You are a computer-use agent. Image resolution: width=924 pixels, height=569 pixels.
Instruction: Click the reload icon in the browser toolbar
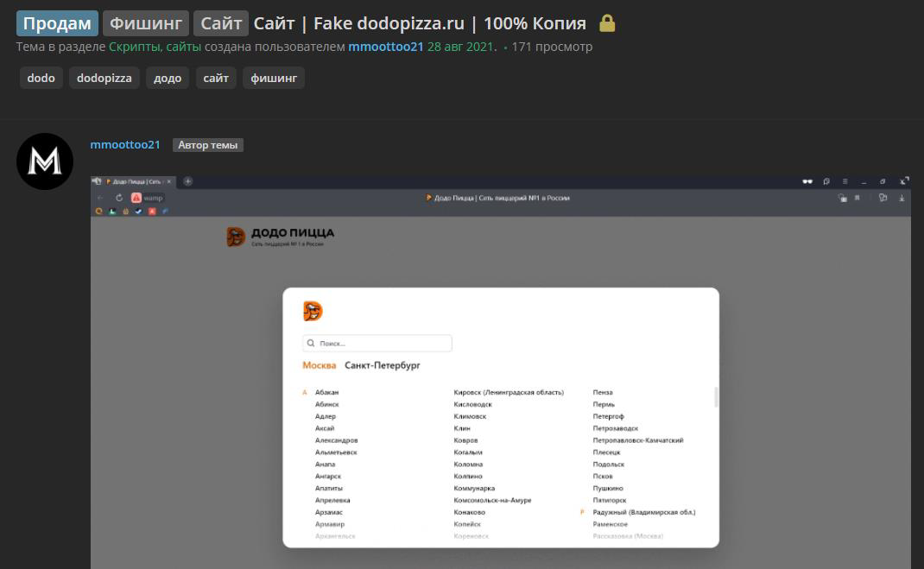tap(119, 198)
